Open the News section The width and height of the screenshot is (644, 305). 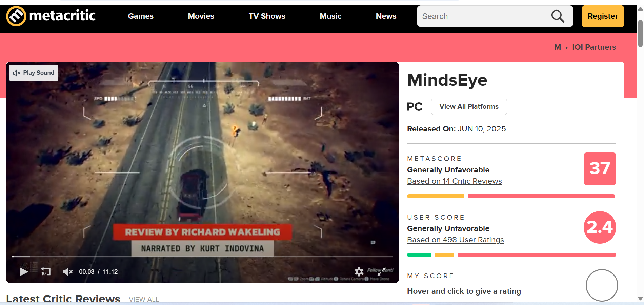tap(386, 16)
